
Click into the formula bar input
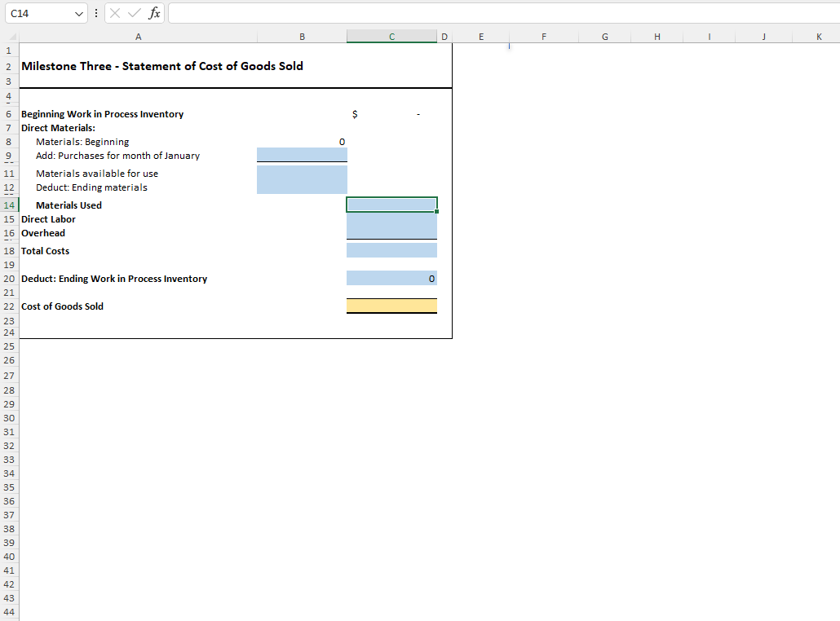tap(503, 13)
